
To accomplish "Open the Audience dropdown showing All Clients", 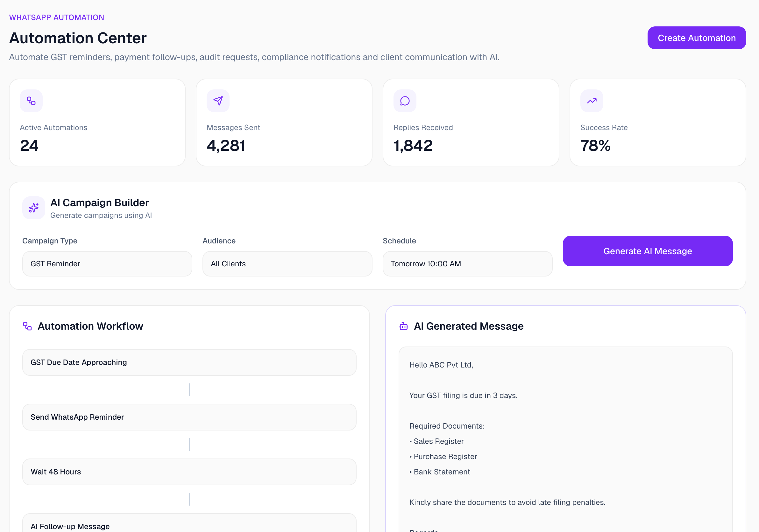I will [287, 264].
